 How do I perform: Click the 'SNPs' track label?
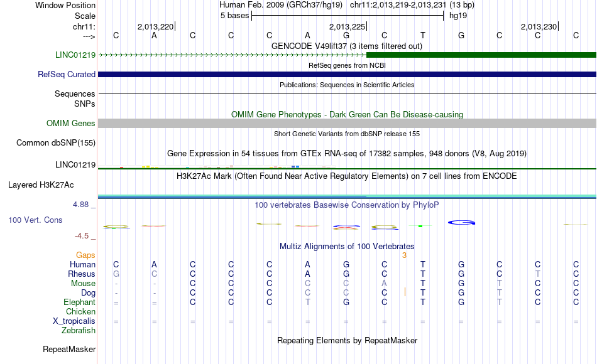pyautogui.click(x=85, y=104)
